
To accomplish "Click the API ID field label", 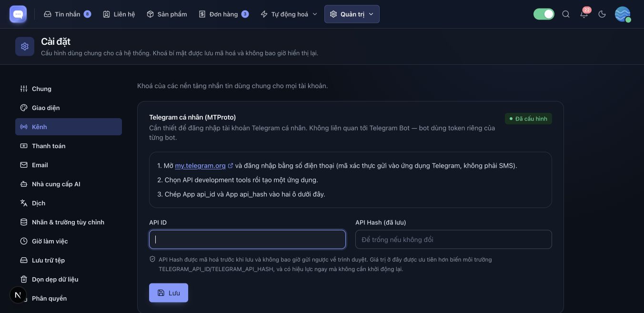I will click(x=158, y=222).
